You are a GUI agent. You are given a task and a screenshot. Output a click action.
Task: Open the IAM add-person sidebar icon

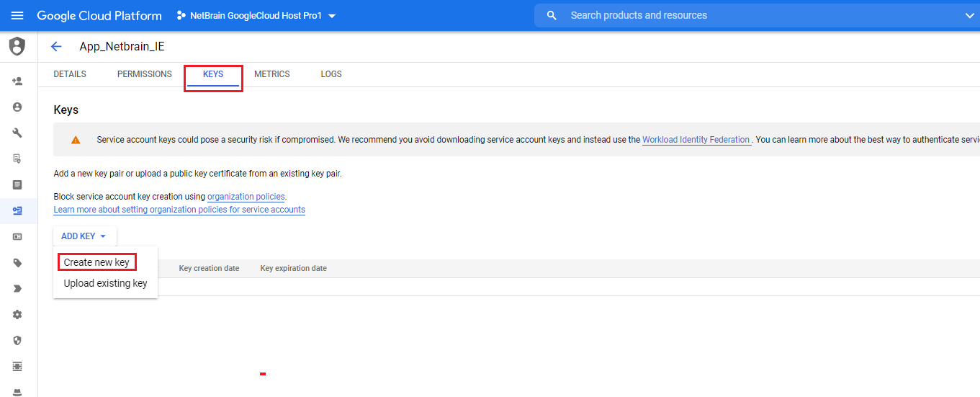pos(17,81)
